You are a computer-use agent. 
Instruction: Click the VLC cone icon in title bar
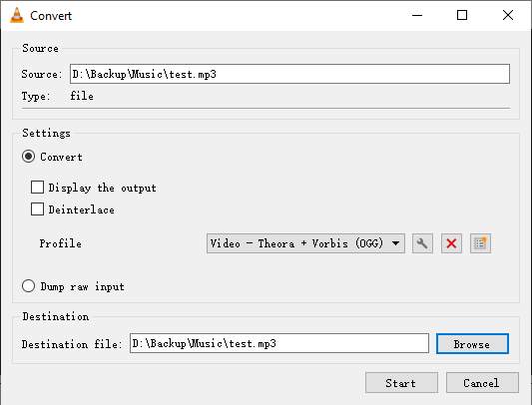click(17, 15)
